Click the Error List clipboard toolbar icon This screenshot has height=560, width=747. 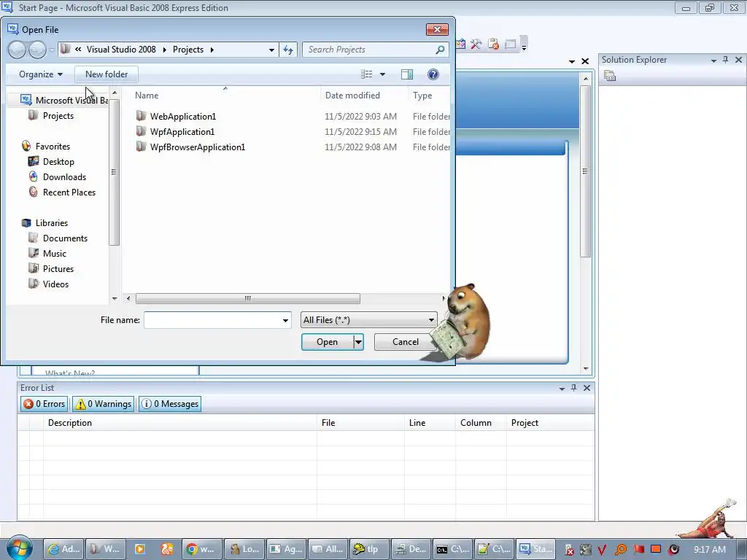[494, 44]
